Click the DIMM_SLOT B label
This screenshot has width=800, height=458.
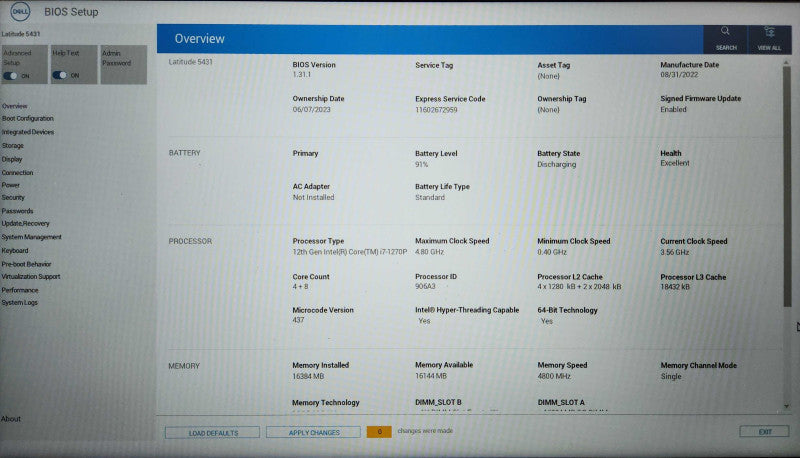[x=438, y=402]
